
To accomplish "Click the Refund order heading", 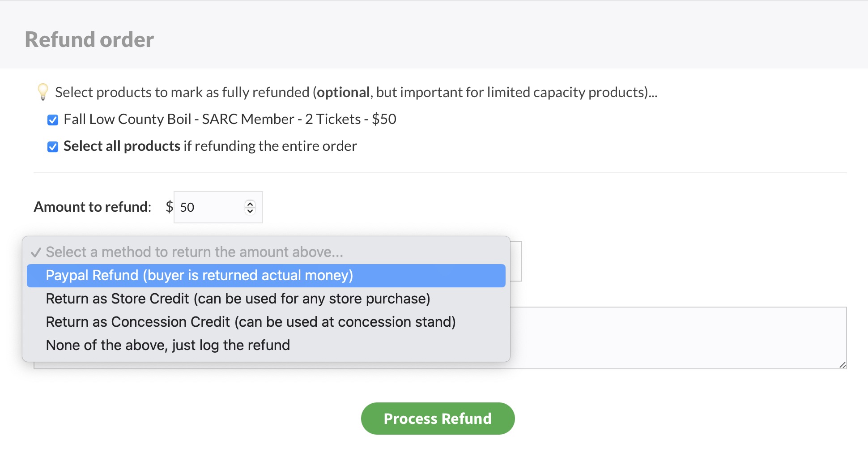I will [89, 39].
